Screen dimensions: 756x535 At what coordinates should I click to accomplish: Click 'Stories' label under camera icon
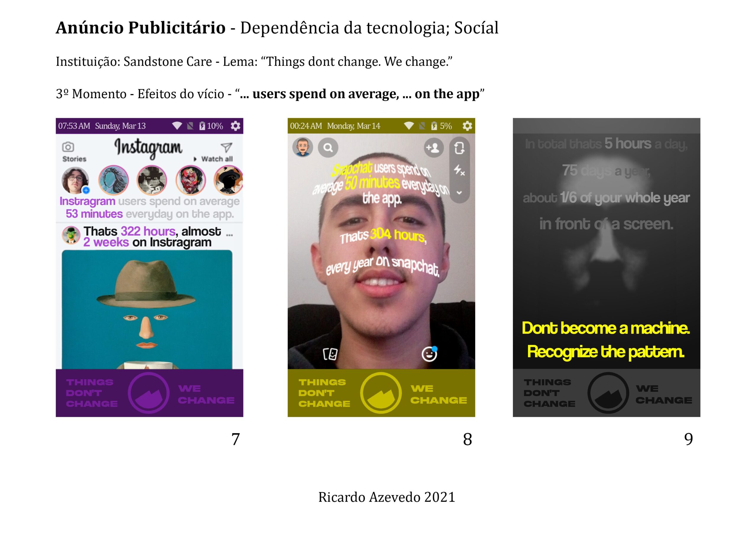click(74, 159)
